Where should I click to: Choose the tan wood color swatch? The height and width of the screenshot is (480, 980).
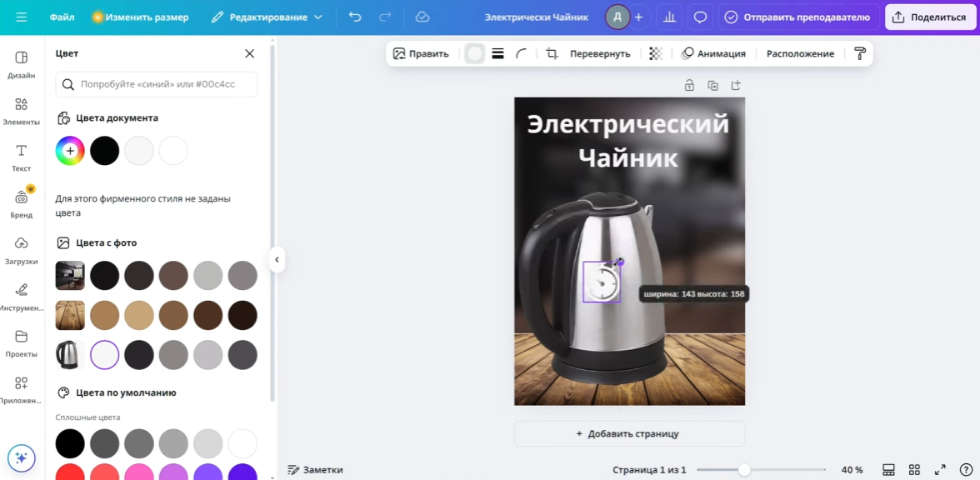(x=138, y=315)
